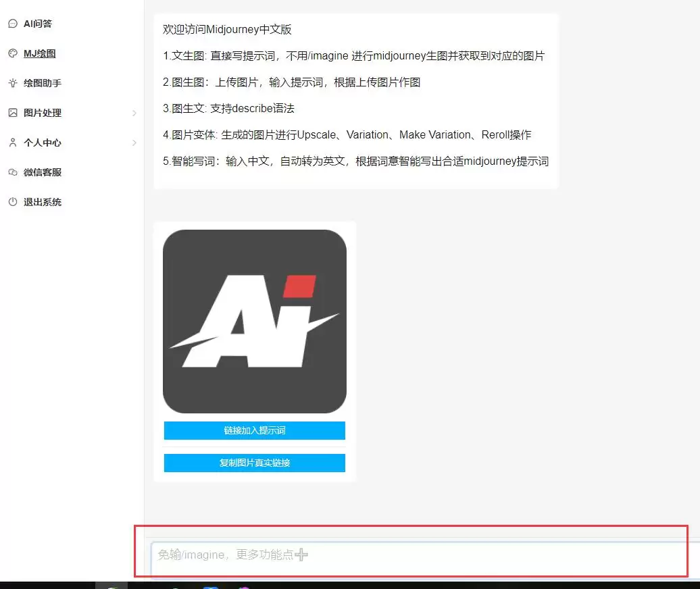The image size is (700, 589).
Task: Open the 个人中心 menu label
Action: [x=43, y=143]
